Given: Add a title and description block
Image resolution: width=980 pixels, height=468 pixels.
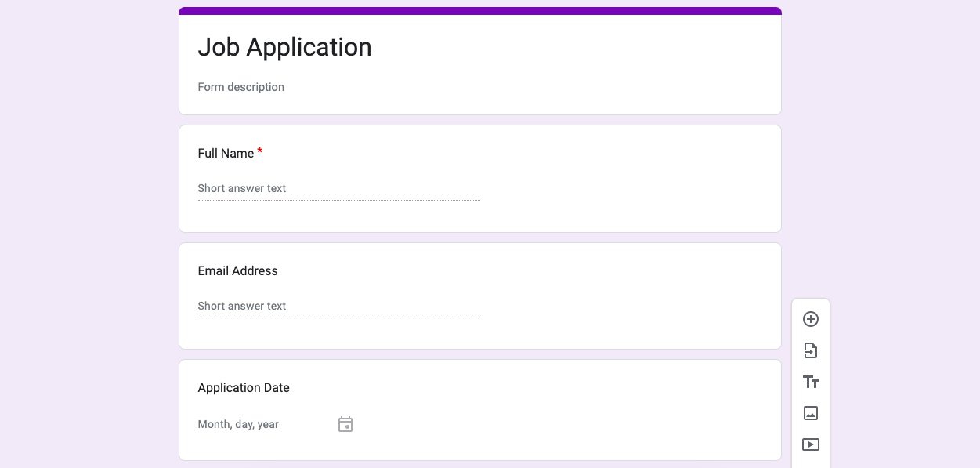Looking at the screenshot, I should point(811,382).
